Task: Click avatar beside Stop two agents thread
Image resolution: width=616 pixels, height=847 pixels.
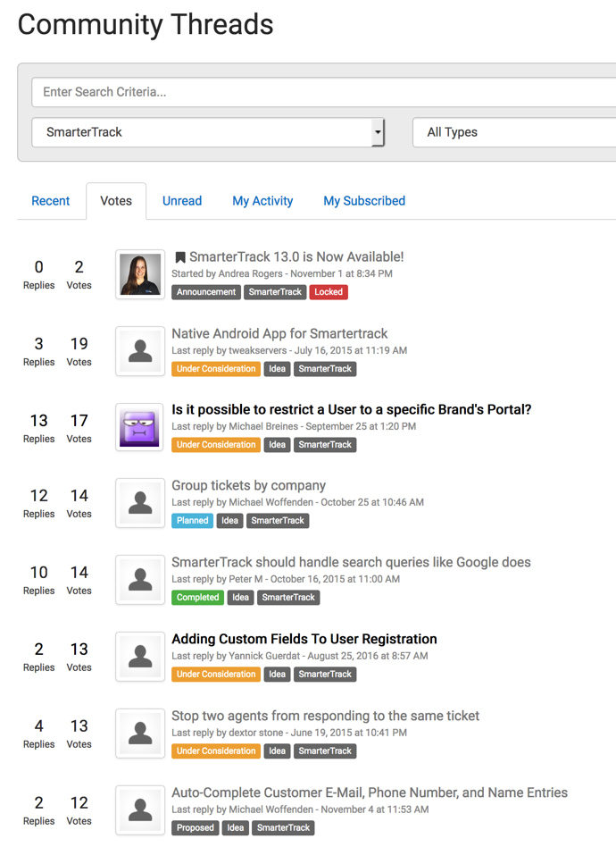Action: tap(140, 733)
